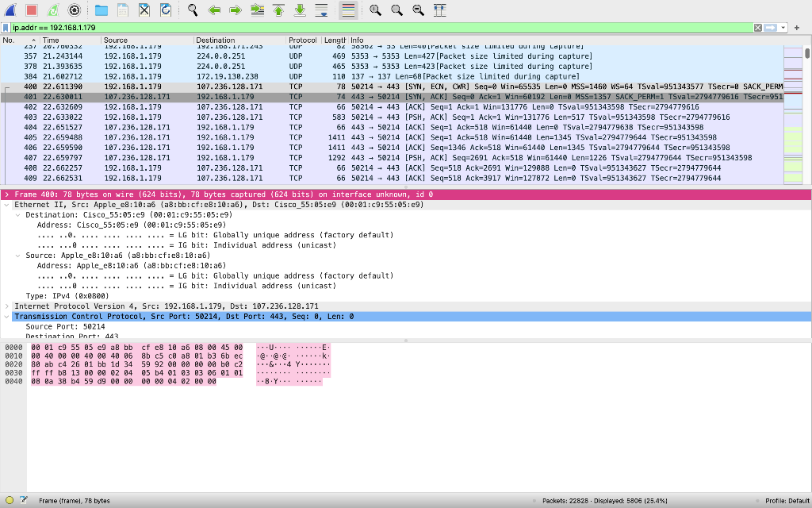Go to the first packet
Image resolution: width=812 pixels, height=508 pixels.
[x=277, y=10]
